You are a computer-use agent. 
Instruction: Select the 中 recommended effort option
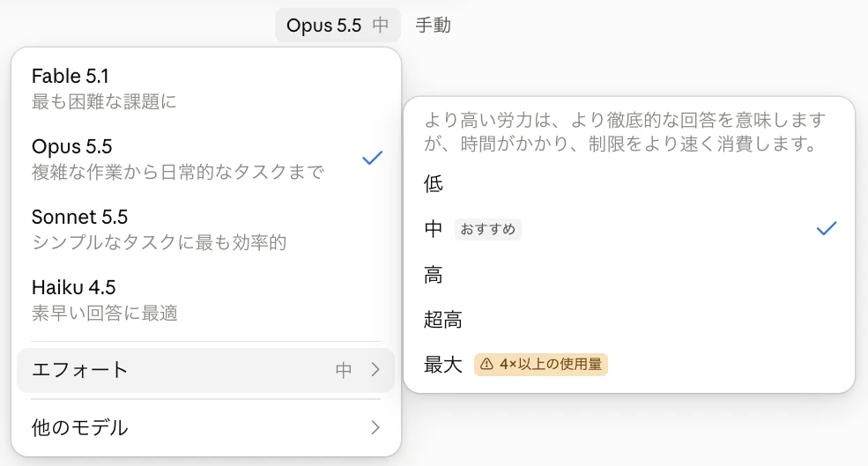click(629, 228)
